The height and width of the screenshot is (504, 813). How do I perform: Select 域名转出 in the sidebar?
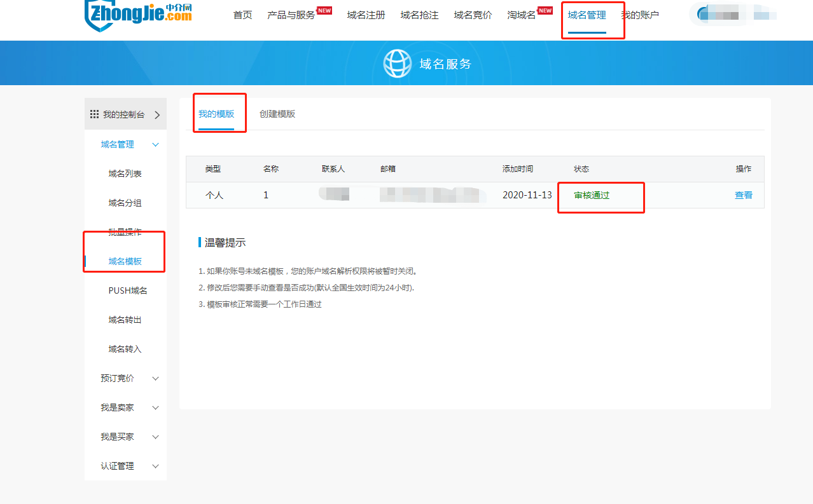[125, 320]
